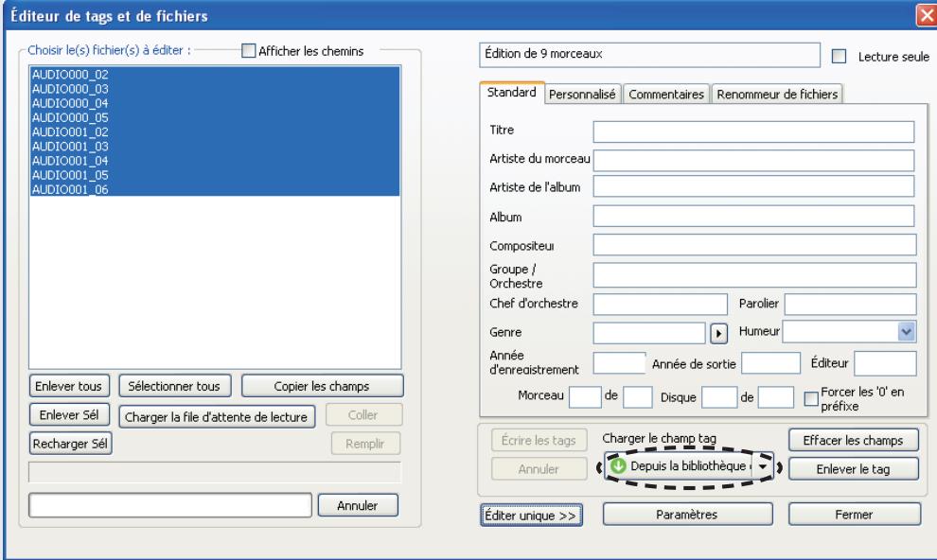Open the Personnalisé tab

click(x=582, y=95)
